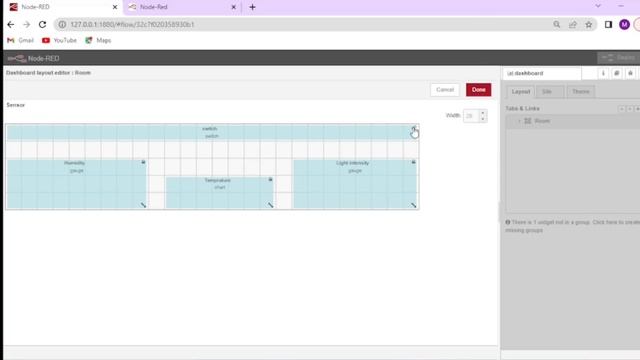Click the Room tab grid icon
The height and width of the screenshot is (360, 640).
click(528, 121)
